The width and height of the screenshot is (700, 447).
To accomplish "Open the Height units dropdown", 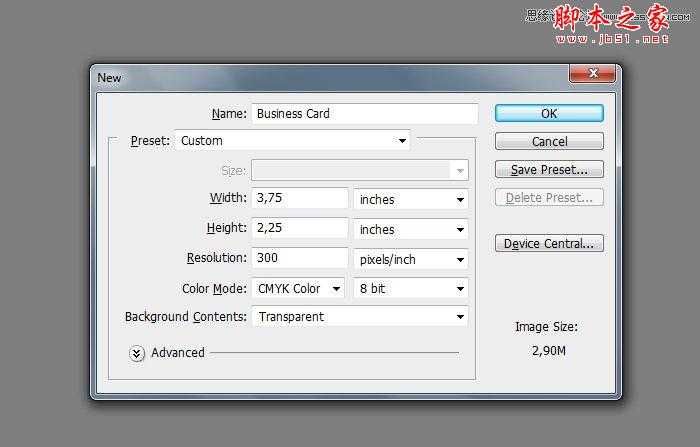I will pyautogui.click(x=411, y=230).
